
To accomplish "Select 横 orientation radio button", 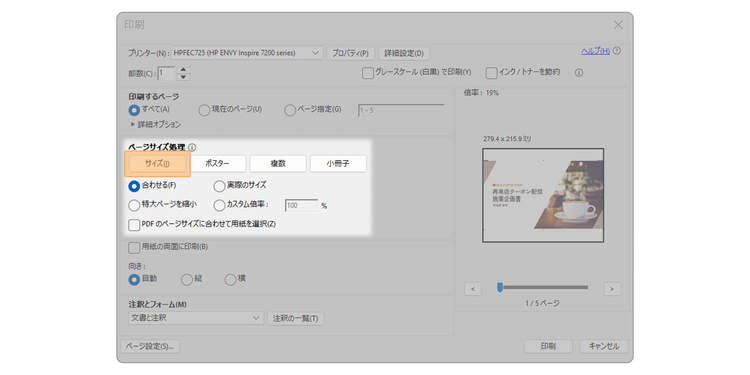I will tap(231, 279).
